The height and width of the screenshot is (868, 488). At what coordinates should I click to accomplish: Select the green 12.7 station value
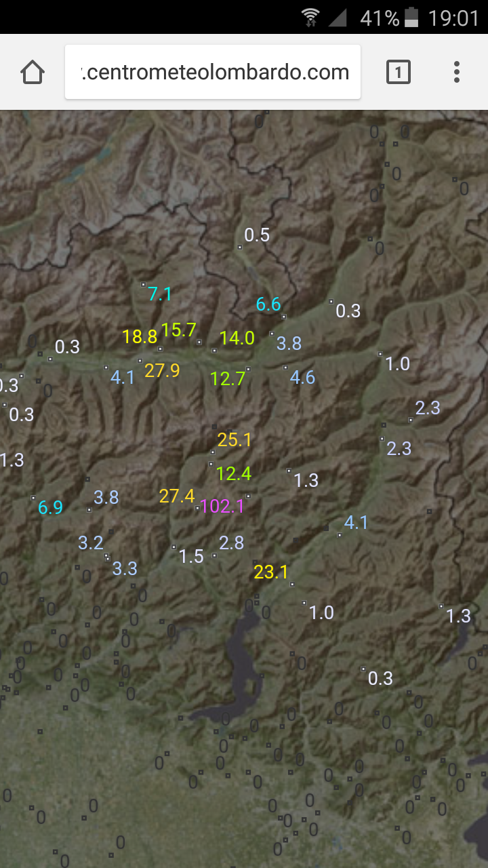pos(228,378)
